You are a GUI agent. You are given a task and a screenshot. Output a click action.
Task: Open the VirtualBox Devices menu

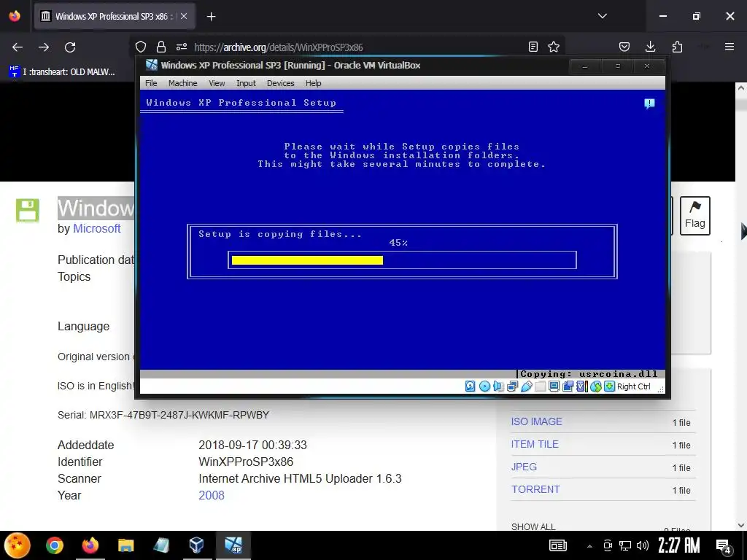coord(281,83)
